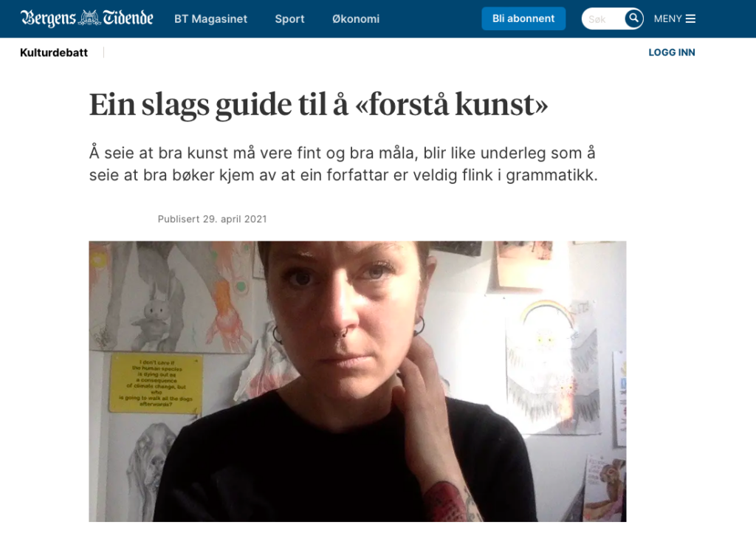The height and width of the screenshot is (533, 756).
Task: Click the Bli abonnent button
Action: click(x=523, y=18)
